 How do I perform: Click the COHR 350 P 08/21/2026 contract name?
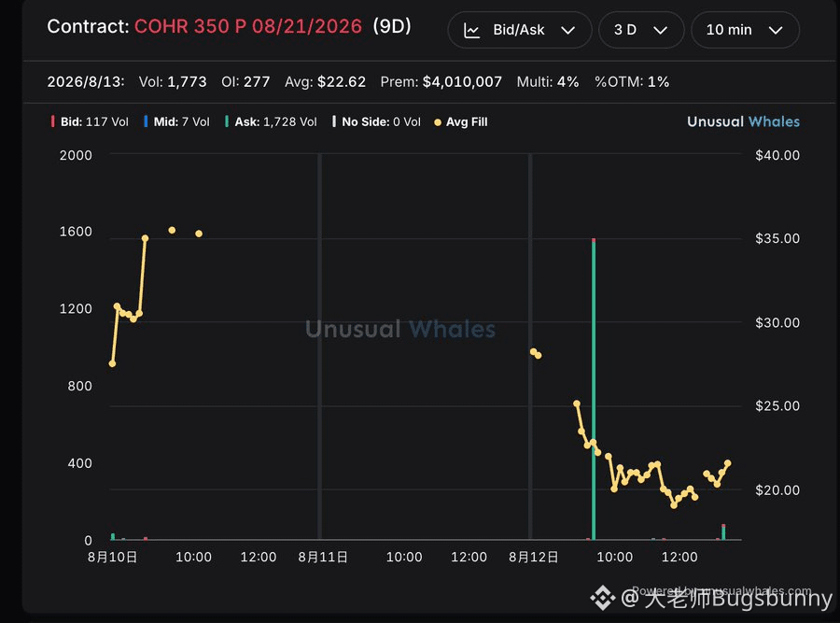(x=248, y=26)
